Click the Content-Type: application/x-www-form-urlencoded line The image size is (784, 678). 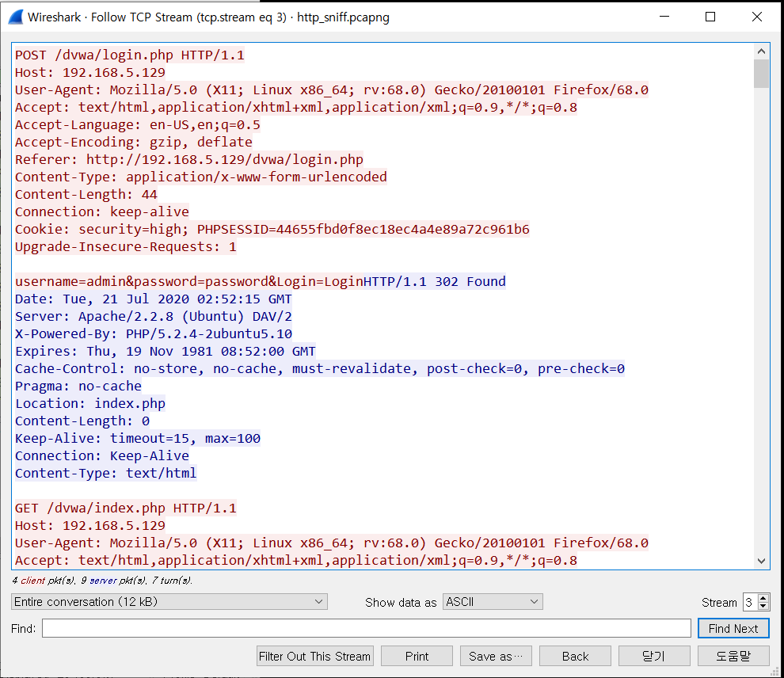201,177
